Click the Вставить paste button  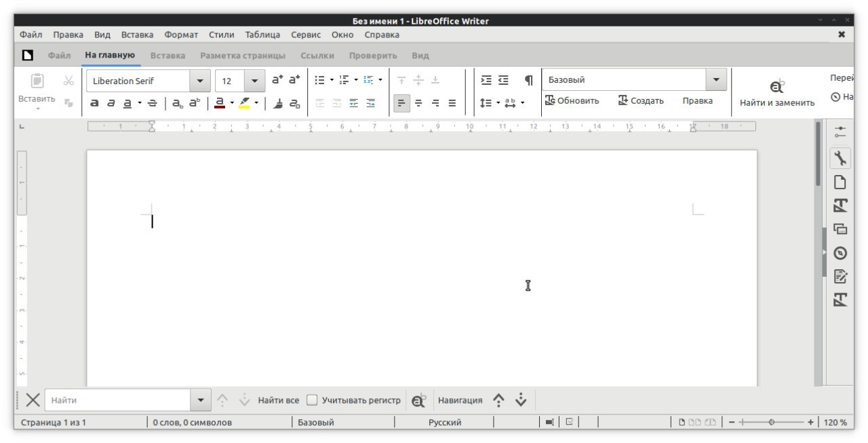point(37,92)
